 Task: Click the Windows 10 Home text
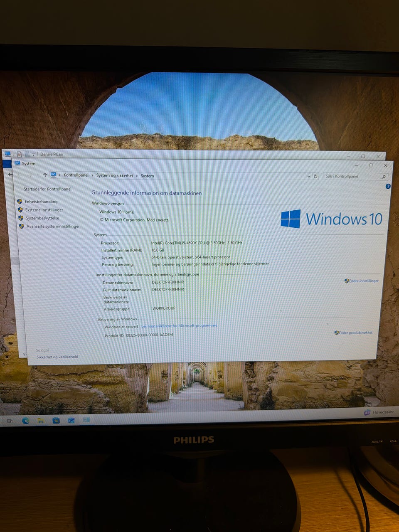[116, 212]
